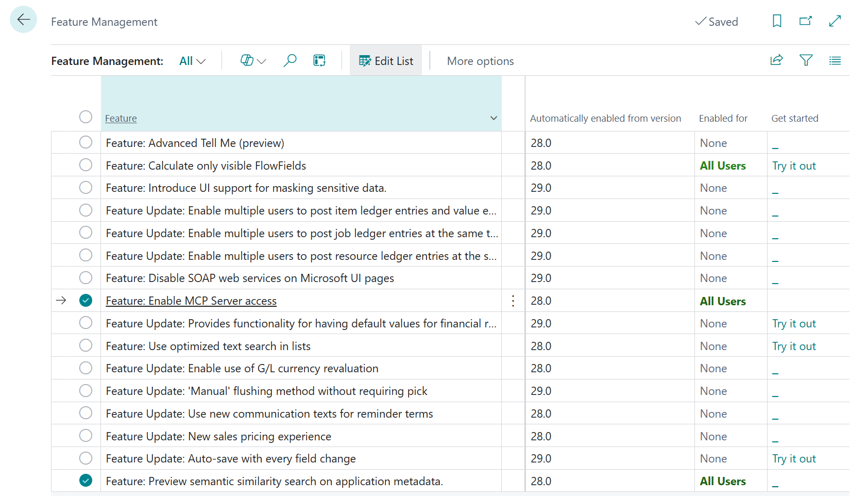Open page in new window icon
The image size is (868, 496).
tap(806, 21)
